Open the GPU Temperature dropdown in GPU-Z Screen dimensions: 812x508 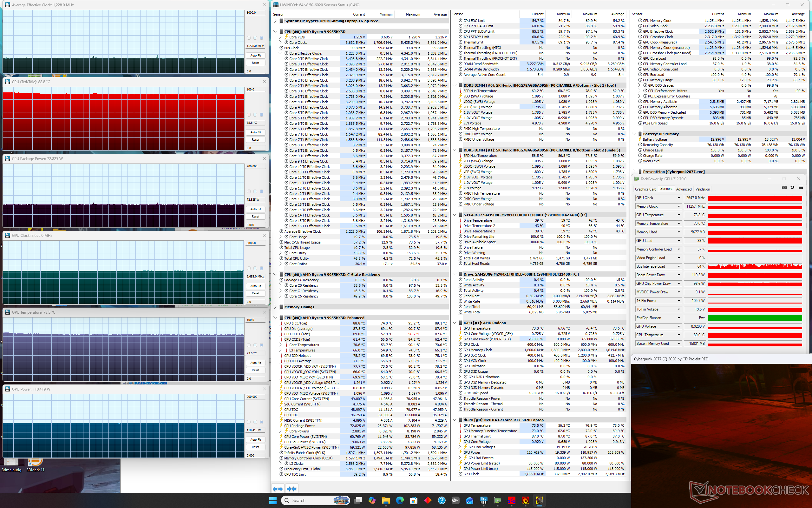click(x=678, y=215)
